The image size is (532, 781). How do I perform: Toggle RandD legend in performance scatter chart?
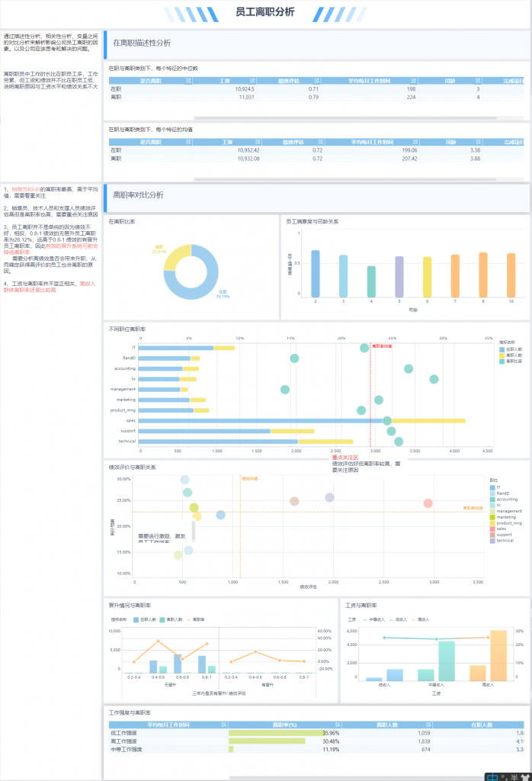pyautogui.click(x=500, y=493)
